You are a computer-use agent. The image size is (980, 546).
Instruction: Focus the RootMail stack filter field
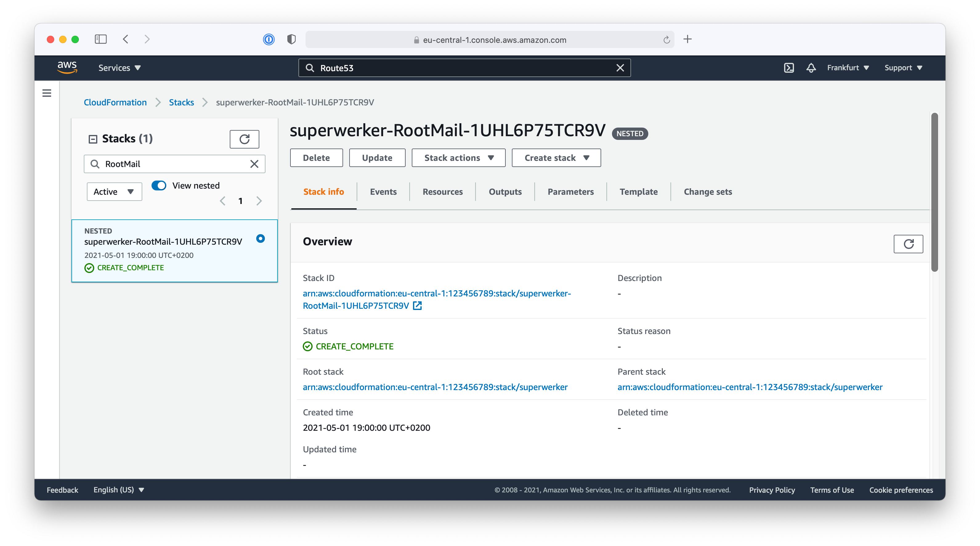tap(174, 164)
